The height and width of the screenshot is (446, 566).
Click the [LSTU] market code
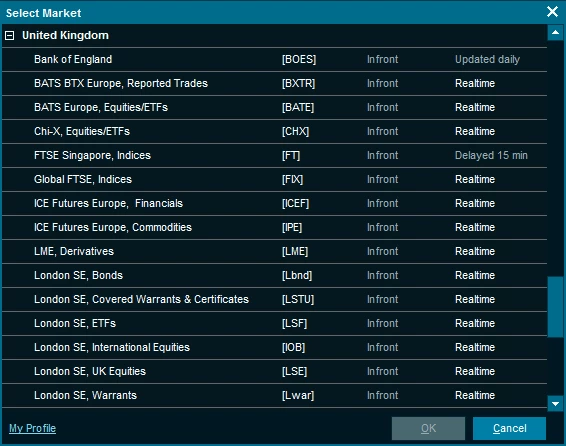[x=298, y=299]
